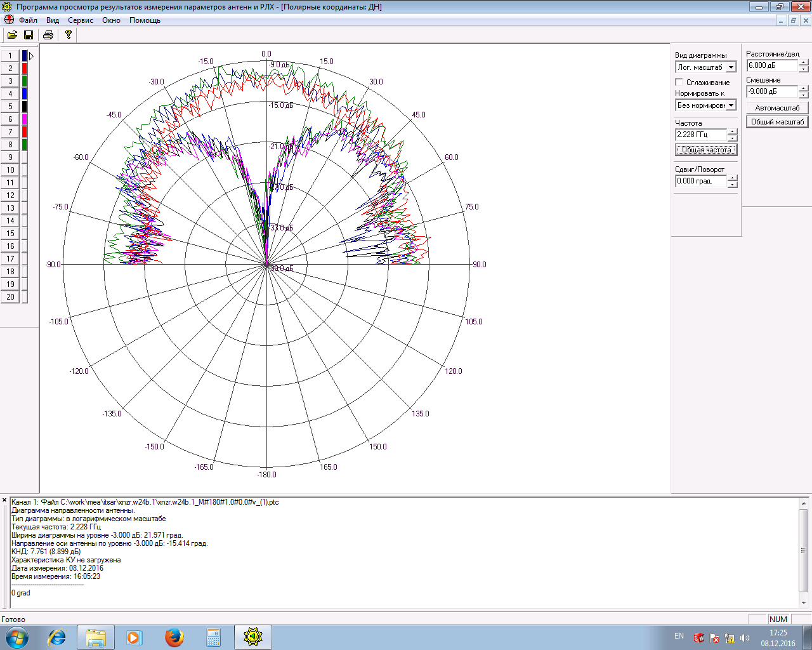
Task: Select channel 8 button
Action: pos(10,145)
